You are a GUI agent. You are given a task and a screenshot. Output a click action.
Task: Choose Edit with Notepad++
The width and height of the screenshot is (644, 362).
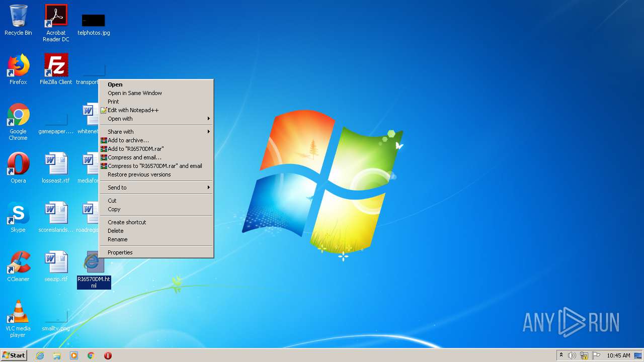pyautogui.click(x=156, y=110)
